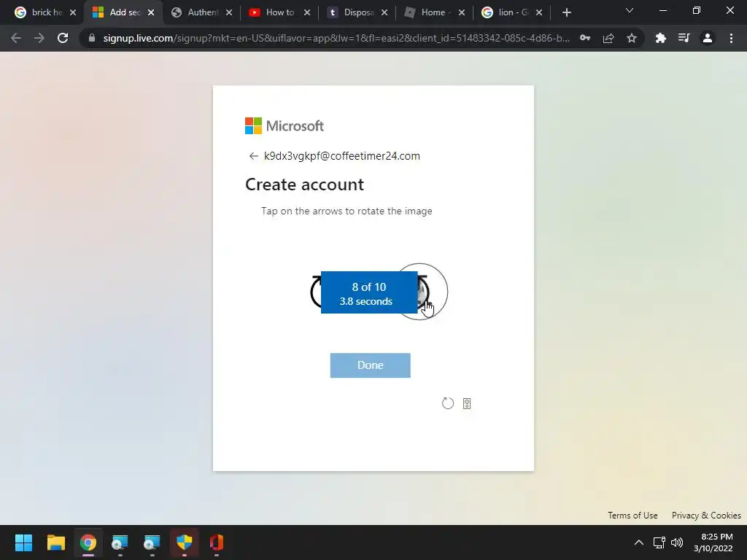Open the tab search chevron
This screenshot has width=747, height=560.
pyautogui.click(x=630, y=10)
